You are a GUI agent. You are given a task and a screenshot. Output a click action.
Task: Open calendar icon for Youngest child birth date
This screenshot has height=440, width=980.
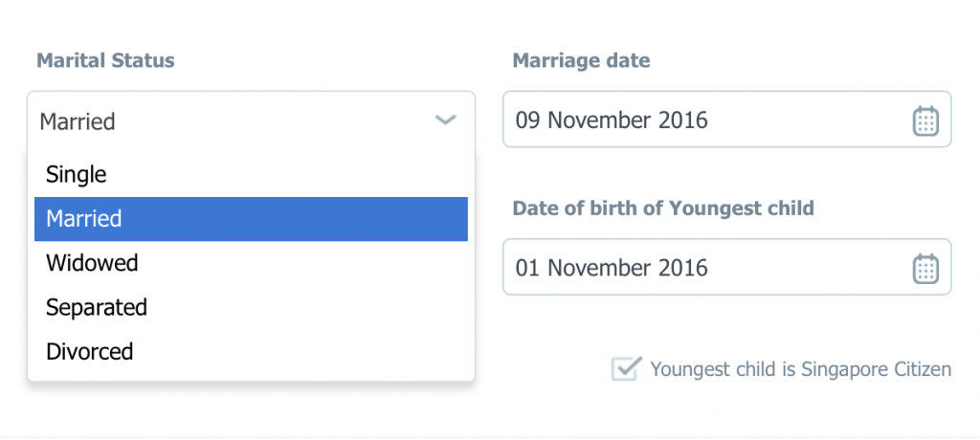pos(924,267)
